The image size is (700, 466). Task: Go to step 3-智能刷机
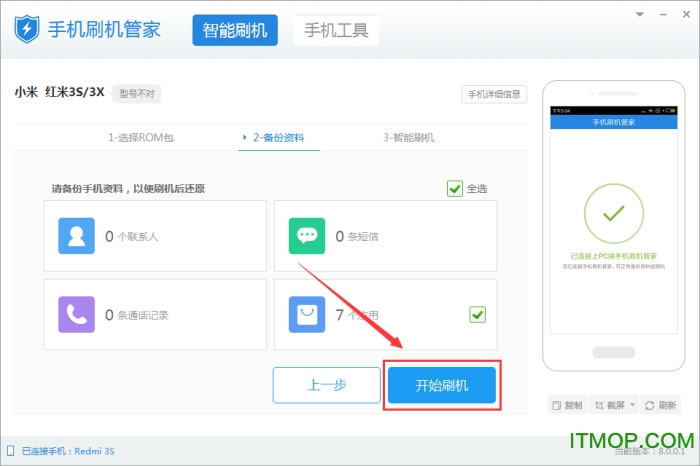pyautogui.click(x=408, y=137)
